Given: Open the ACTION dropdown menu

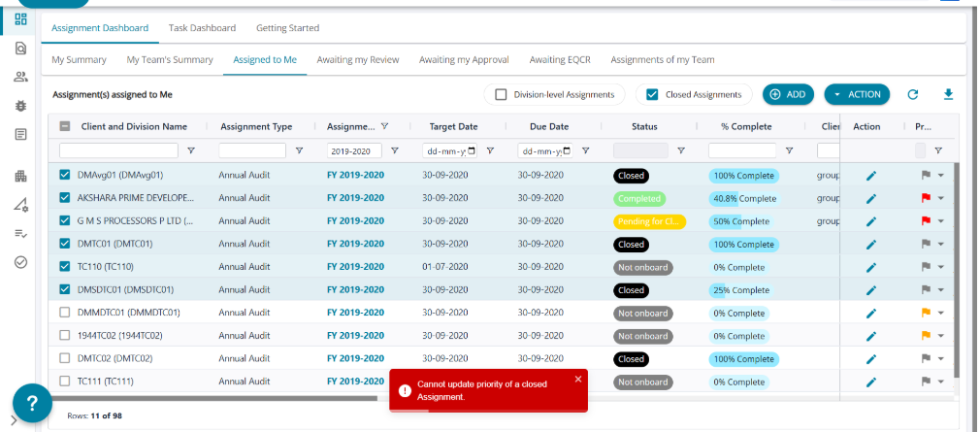Looking at the screenshot, I should tap(857, 94).
